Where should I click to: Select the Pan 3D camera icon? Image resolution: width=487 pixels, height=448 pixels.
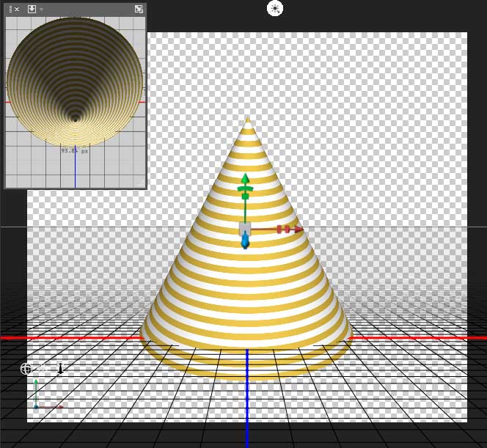tap(43, 369)
